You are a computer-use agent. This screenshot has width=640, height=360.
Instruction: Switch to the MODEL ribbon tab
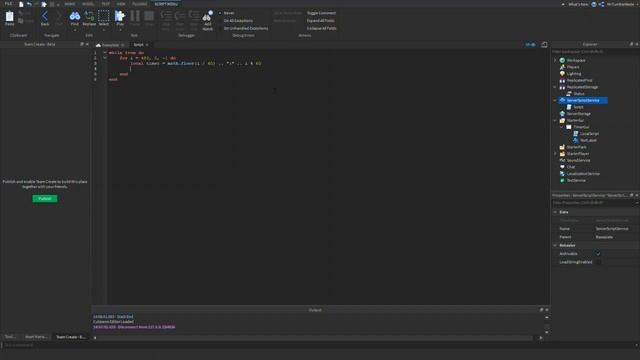click(88, 4)
